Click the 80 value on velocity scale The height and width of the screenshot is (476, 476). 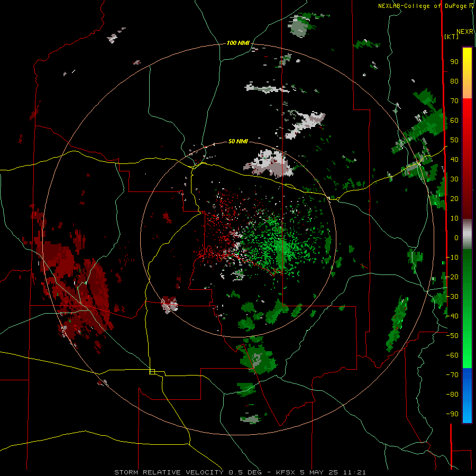click(x=454, y=81)
